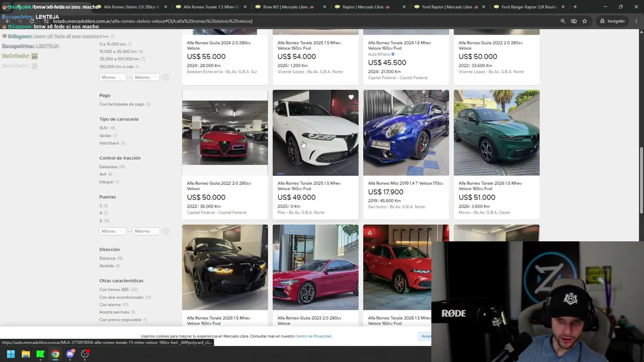Click the Puertas Máximo input field
This screenshot has width=644, height=362.
pos(146,231)
